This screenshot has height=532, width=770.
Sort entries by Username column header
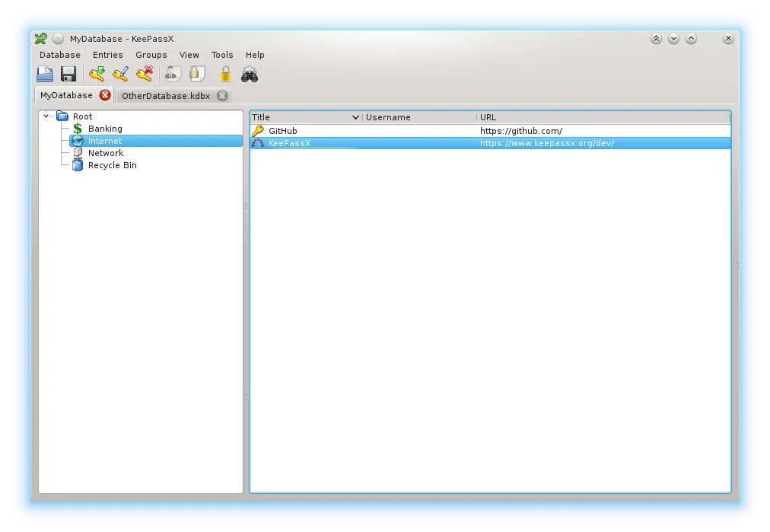click(419, 117)
